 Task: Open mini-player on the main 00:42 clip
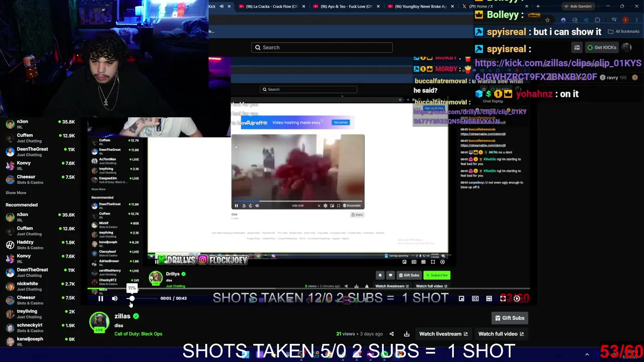[461, 299]
